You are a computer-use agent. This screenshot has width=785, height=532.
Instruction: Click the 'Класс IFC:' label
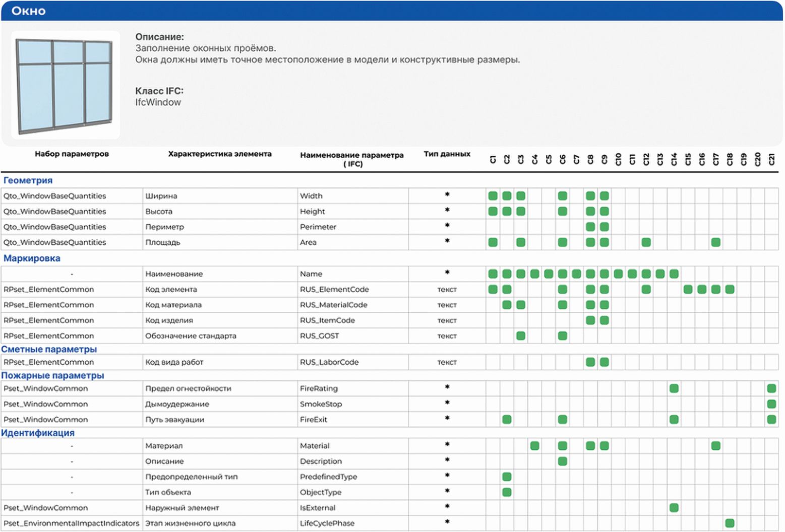pos(159,91)
